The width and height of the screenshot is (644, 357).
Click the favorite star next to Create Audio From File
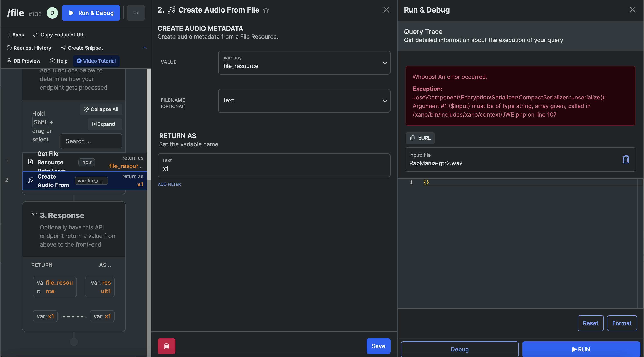(266, 10)
